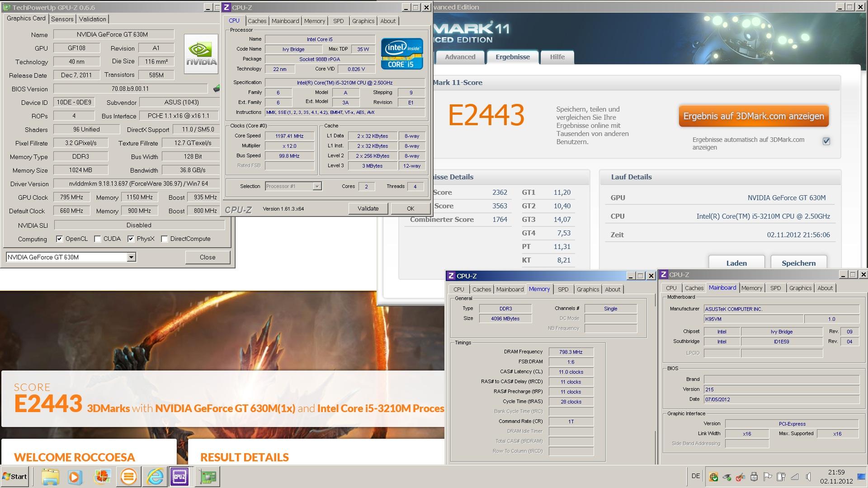The image size is (868, 488).
Task: Click the Core Speed value 1197.41 MHz
Action: (x=289, y=136)
